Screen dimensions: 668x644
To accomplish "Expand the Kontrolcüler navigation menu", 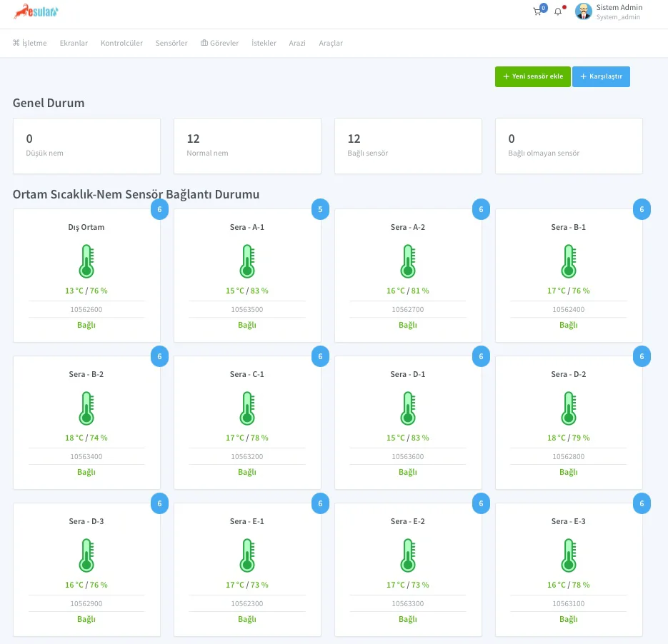I will tap(121, 44).
